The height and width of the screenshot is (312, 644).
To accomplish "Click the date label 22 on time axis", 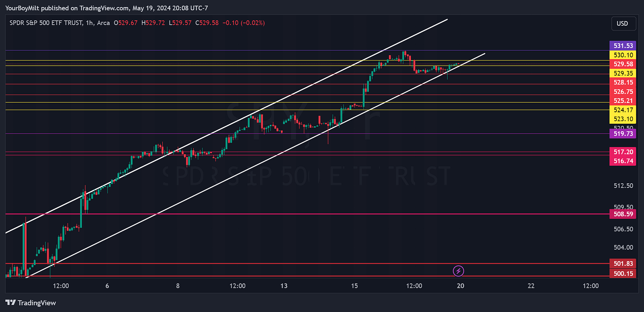I will point(531,286).
